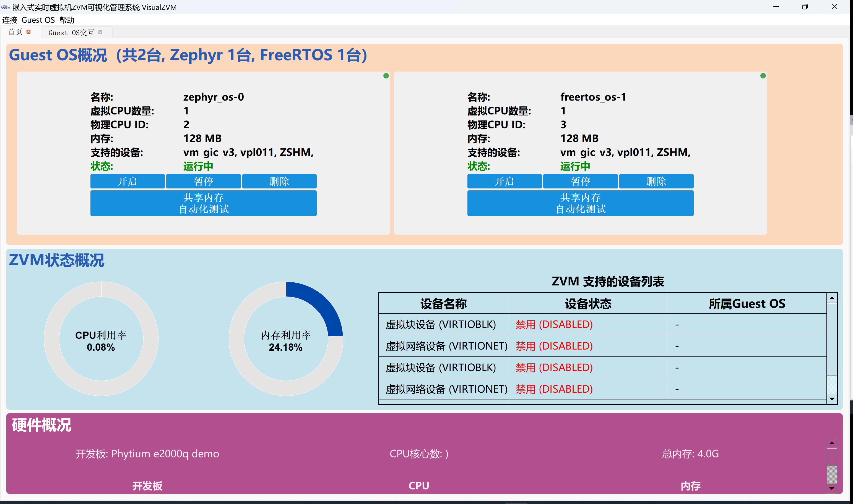Select the 所属Guest OS column header
The image size is (853, 504).
[747, 304]
